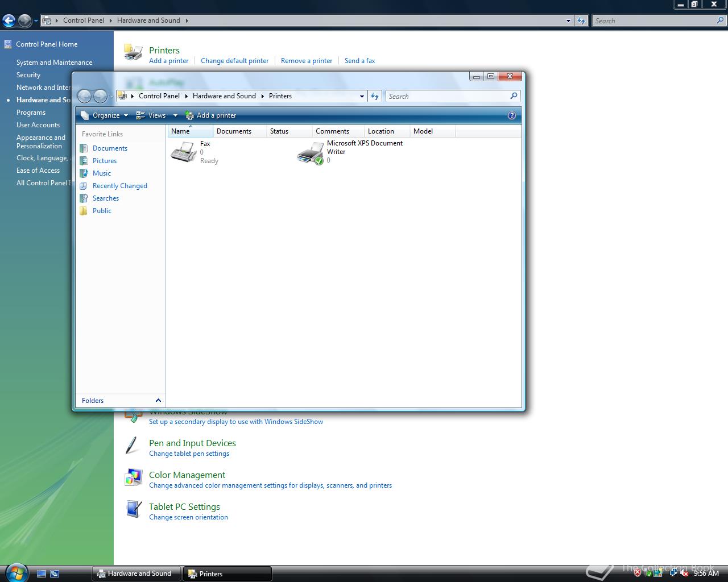The width and height of the screenshot is (728, 582).
Task: Click the Printers window Back arrow
Action: (84, 96)
